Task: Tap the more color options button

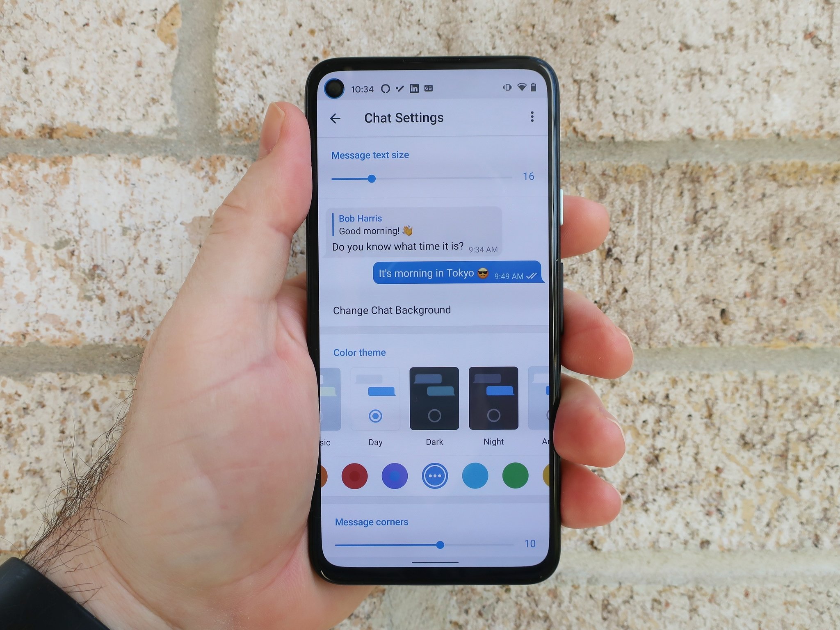Action: tap(435, 475)
